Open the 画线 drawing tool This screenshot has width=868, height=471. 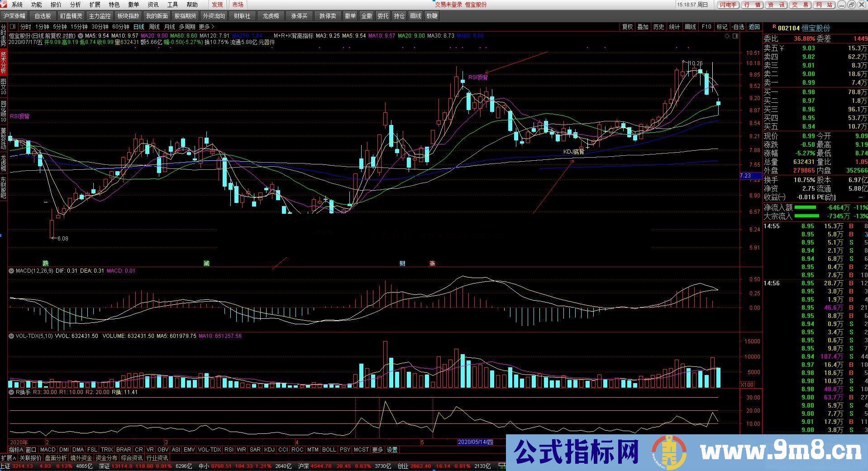coord(690,27)
